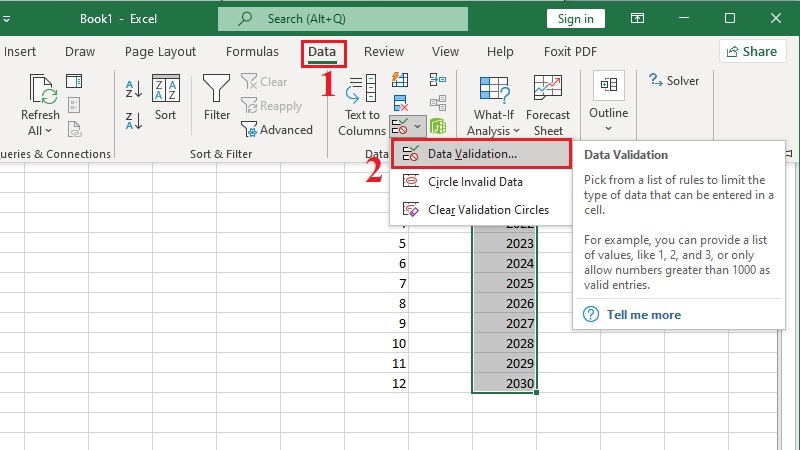This screenshot has width=800, height=450.
Task: Click the cell showing number 9
Action: (377, 323)
